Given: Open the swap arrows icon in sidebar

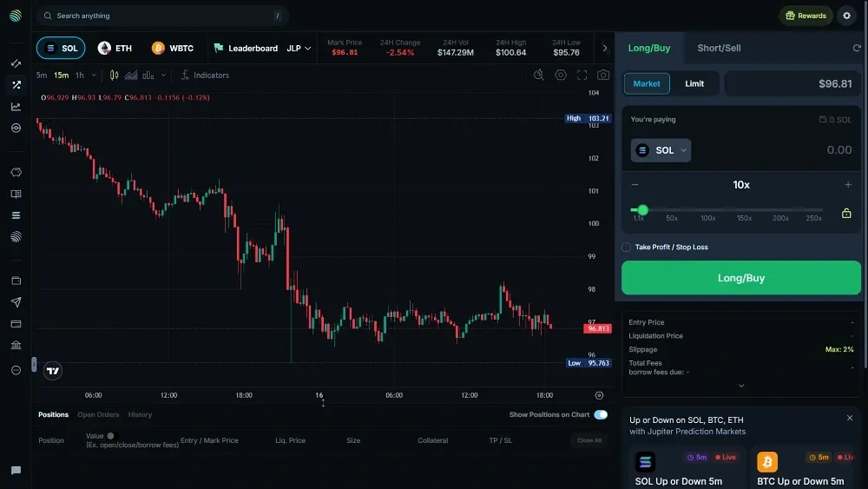Looking at the screenshot, I should coord(16,63).
